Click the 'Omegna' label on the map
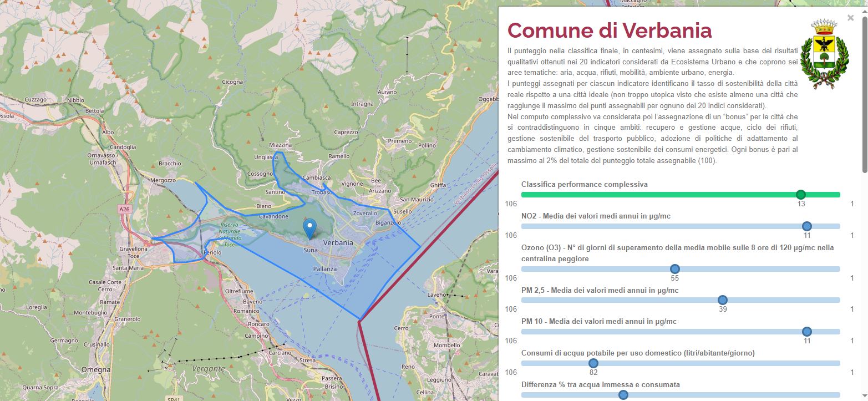This screenshot has height=401, width=868. pos(95,370)
